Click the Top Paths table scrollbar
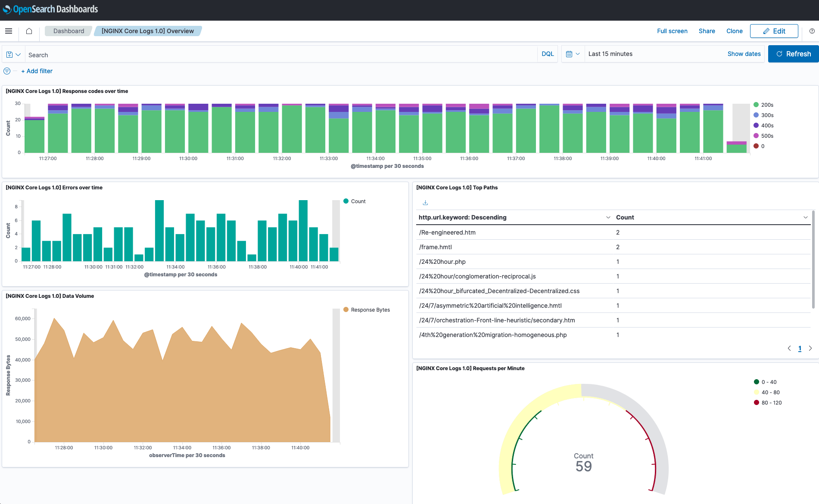This screenshot has height=504, width=819. click(813, 260)
